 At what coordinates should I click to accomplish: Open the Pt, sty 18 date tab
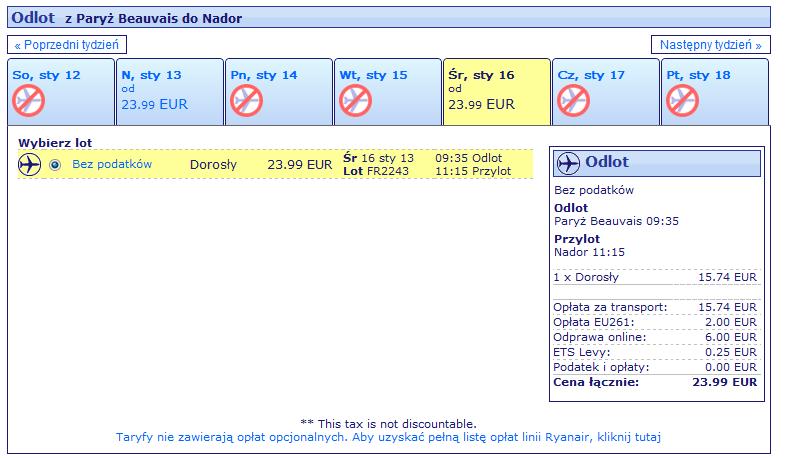tap(714, 92)
